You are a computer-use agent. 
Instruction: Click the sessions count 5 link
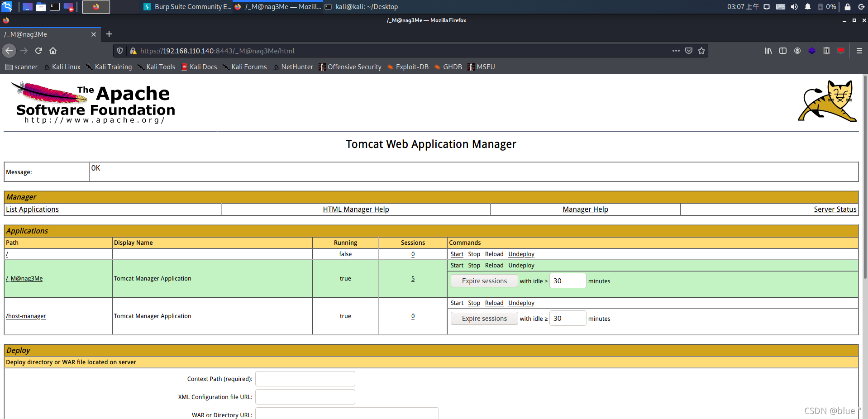click(413, 279)
